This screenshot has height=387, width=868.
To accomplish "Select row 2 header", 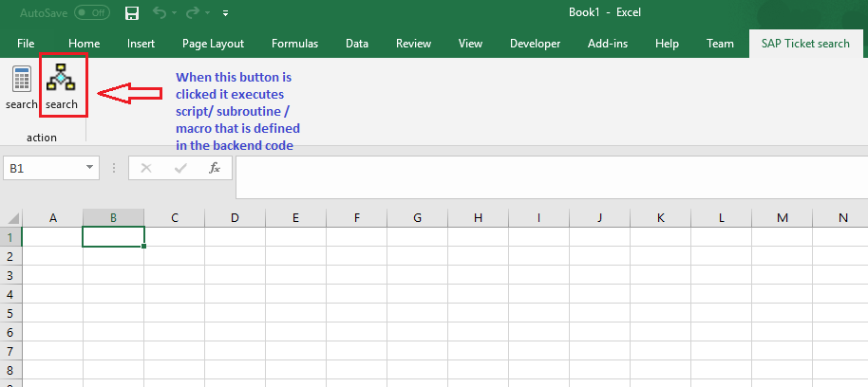I will coord(10,255).
